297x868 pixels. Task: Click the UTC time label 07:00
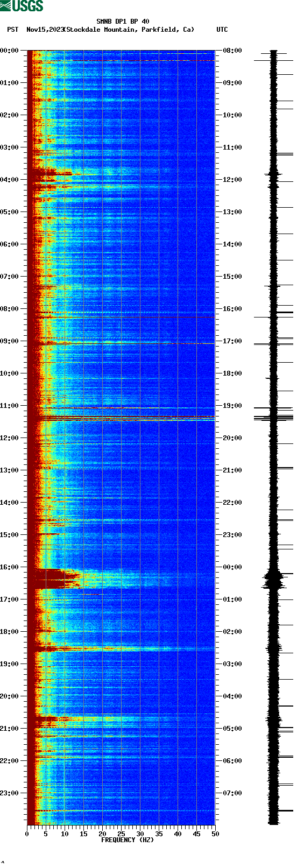(x=232, y=793)
